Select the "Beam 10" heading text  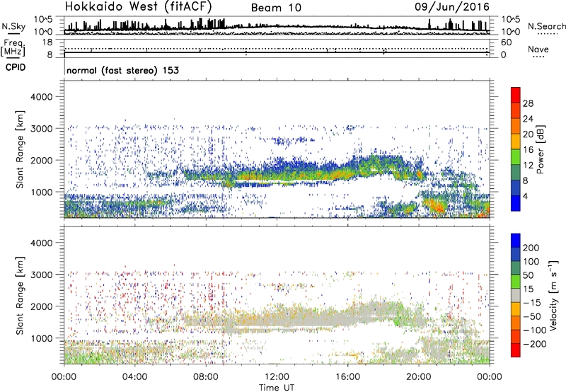pyautogui.click(x=276, y=8)
